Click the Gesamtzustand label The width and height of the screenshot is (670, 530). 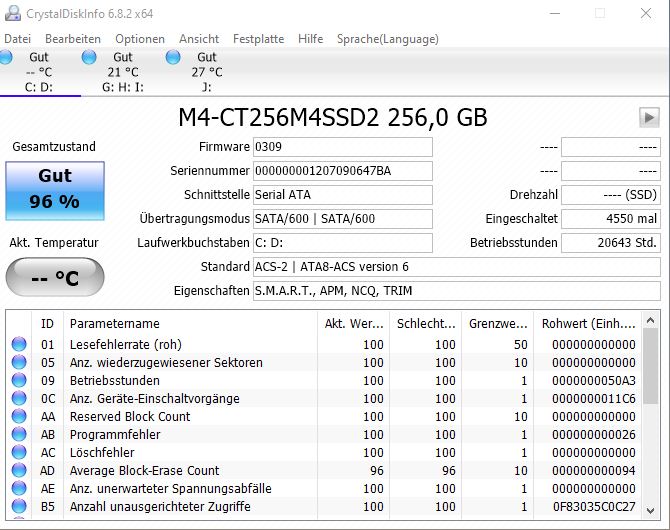54,147
